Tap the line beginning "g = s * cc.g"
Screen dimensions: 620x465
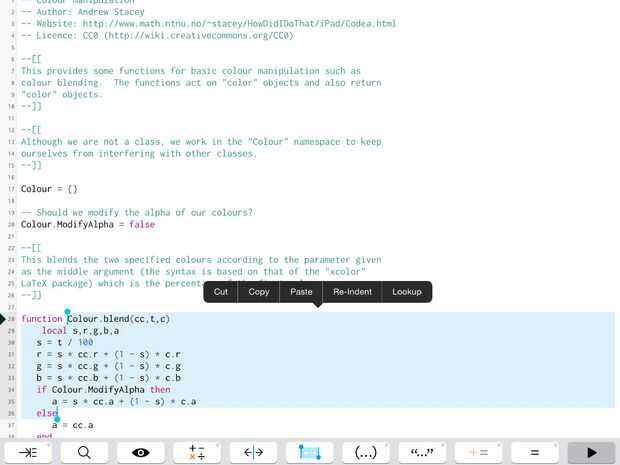109,366
